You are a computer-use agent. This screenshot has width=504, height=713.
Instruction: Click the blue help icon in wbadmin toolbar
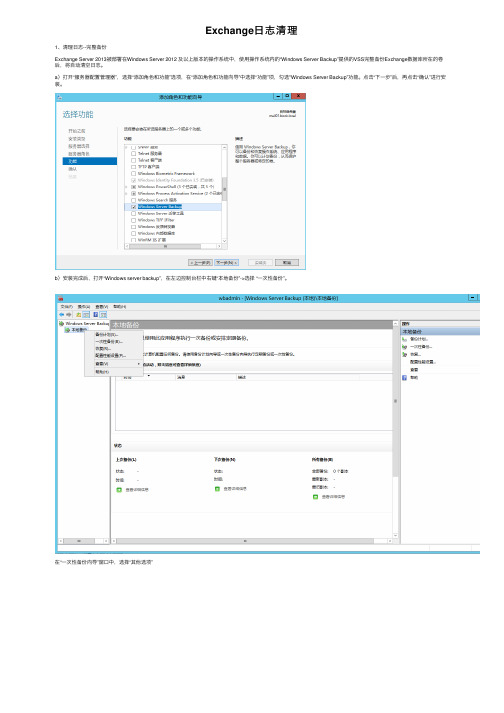[96, 315]
